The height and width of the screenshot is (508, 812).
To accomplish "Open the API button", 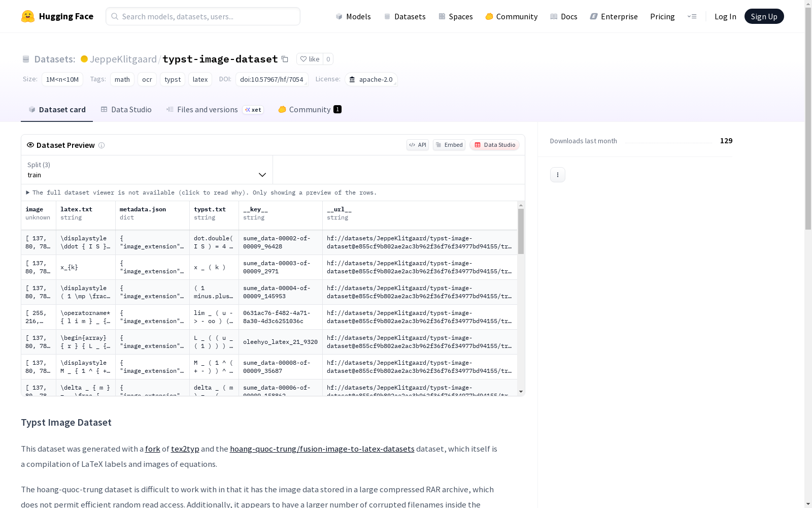I will click(418, 145).
